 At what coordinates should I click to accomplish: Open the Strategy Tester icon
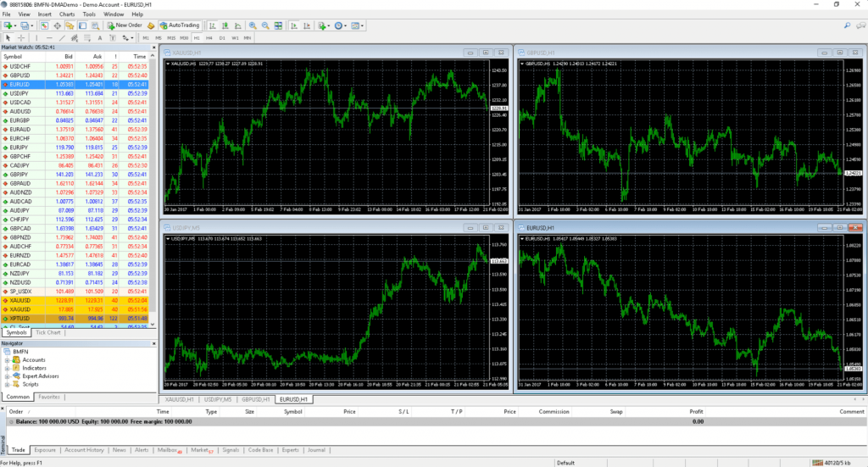click(95, 25)
